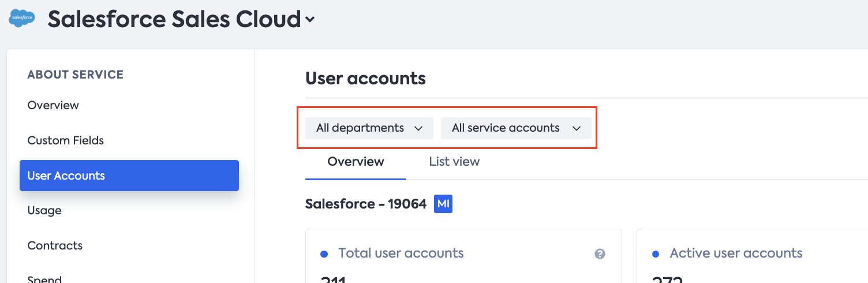Open the Overview sidebar item
Viewport: 868px width, 283px height.
pyautogui.click(x=53, y=105)
